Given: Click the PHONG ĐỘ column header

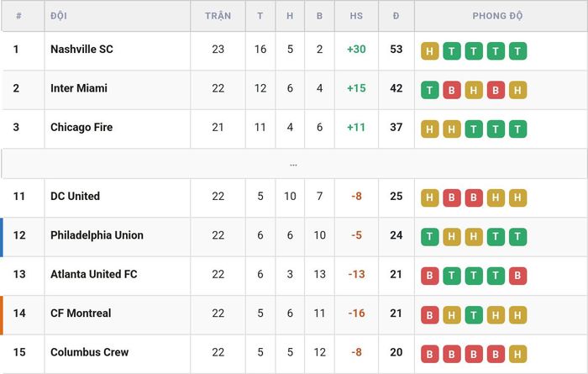Looking at the screenshot, I should pos(497,16).
